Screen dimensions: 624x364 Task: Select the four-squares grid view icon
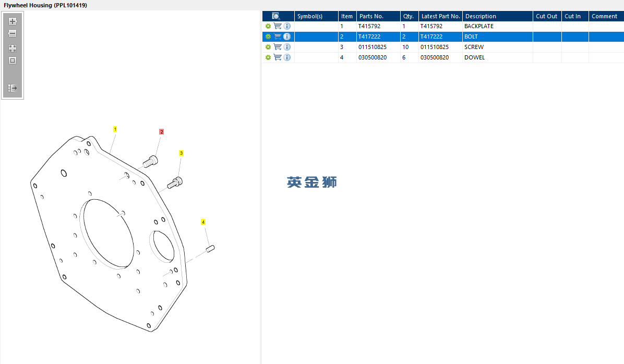[13, 48]
